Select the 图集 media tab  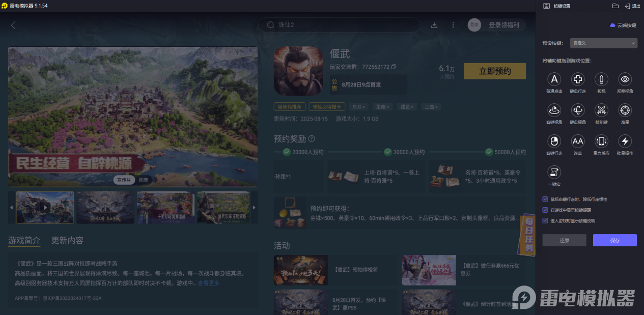(144, 180)
